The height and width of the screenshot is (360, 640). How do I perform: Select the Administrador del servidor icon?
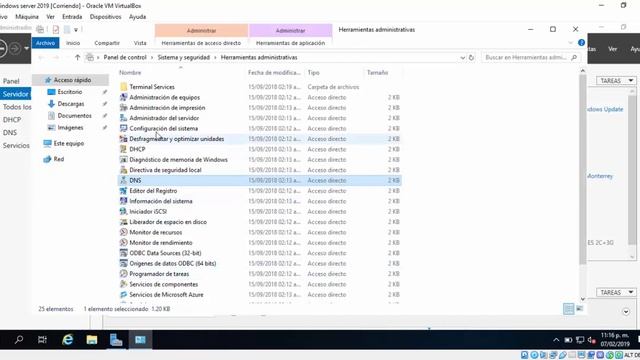124,118
